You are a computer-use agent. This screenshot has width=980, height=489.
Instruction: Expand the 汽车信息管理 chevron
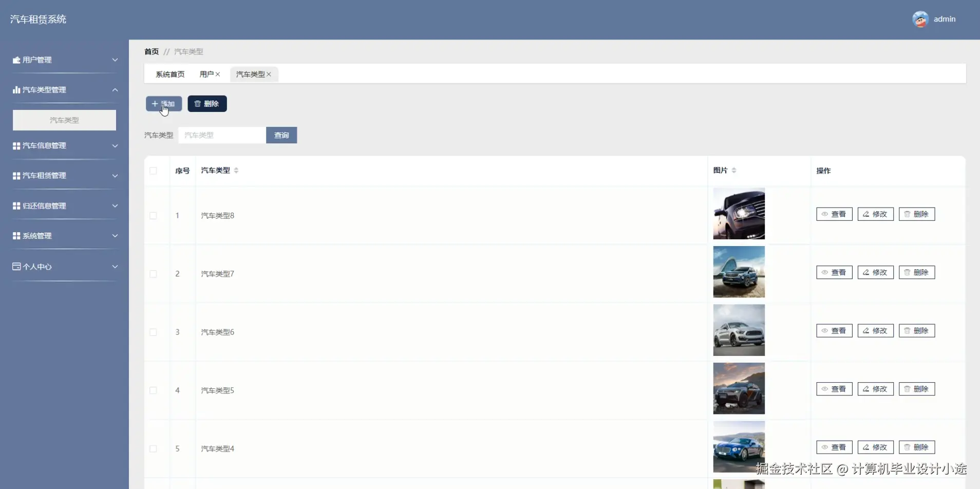pyautogui.click(x=115, y=146)
